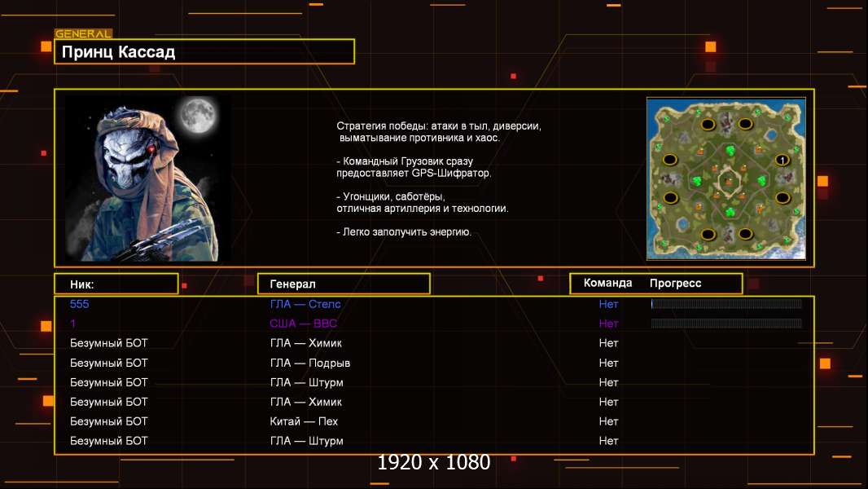This screenshot has width=868, height=489.
Task: Click team value "Нет" for player 555
Action: point(608,304)
